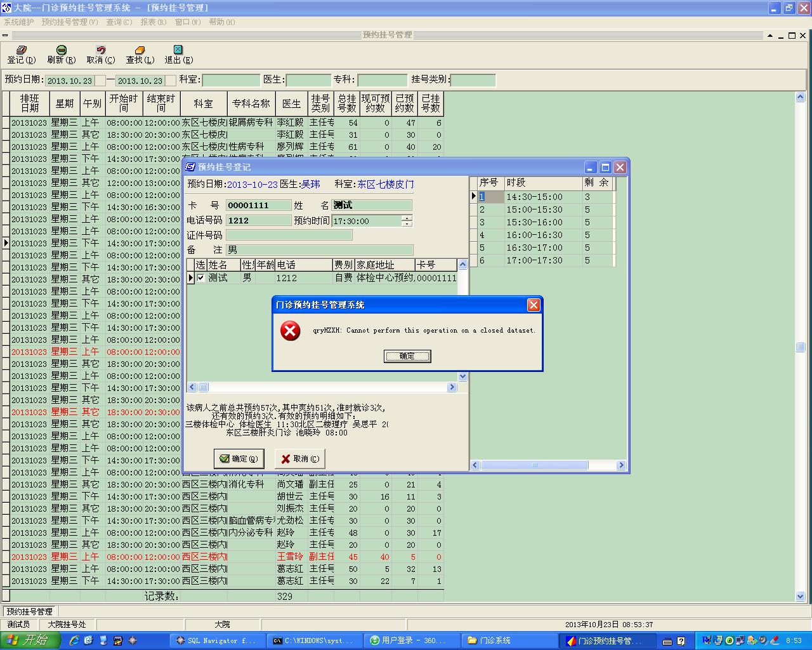812x650 pixels.
Task: Click the 登记(D) register toolbar icon
Action: pos(22,50)
